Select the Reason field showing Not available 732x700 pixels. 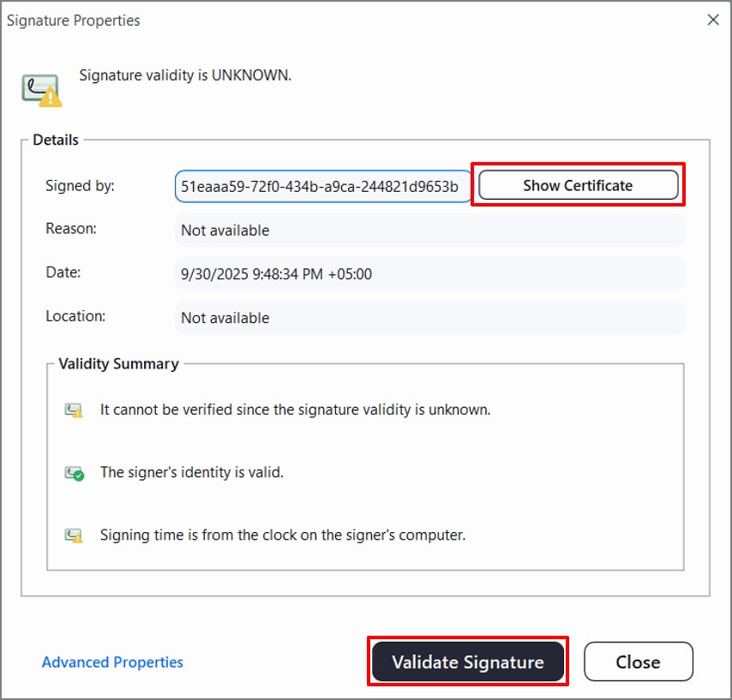pyautogui.click(x=429, y=230)
